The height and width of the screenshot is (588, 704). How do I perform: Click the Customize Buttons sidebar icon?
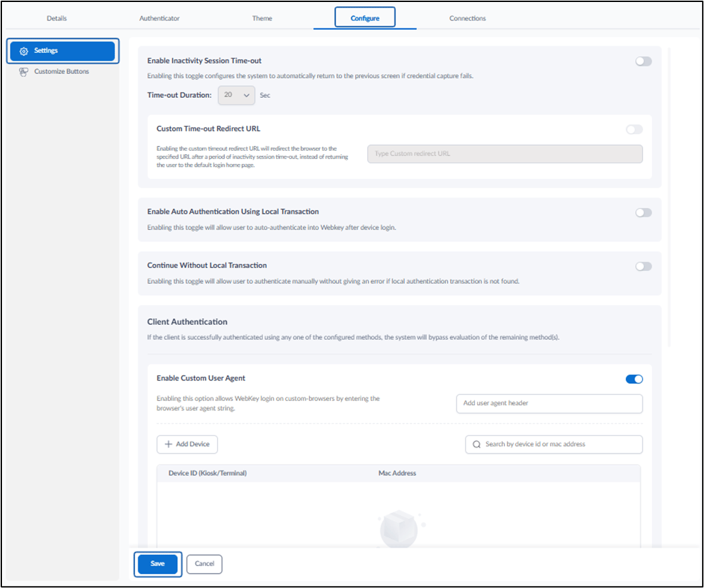coord(23,72)
